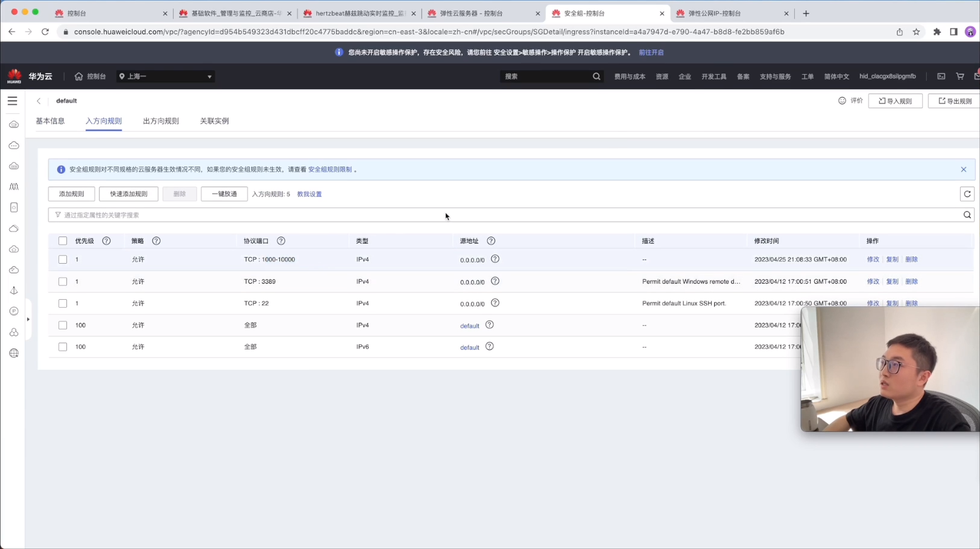980x549 pixels.
Task: Share this page from address bar
Action: (x=899, y=32)
